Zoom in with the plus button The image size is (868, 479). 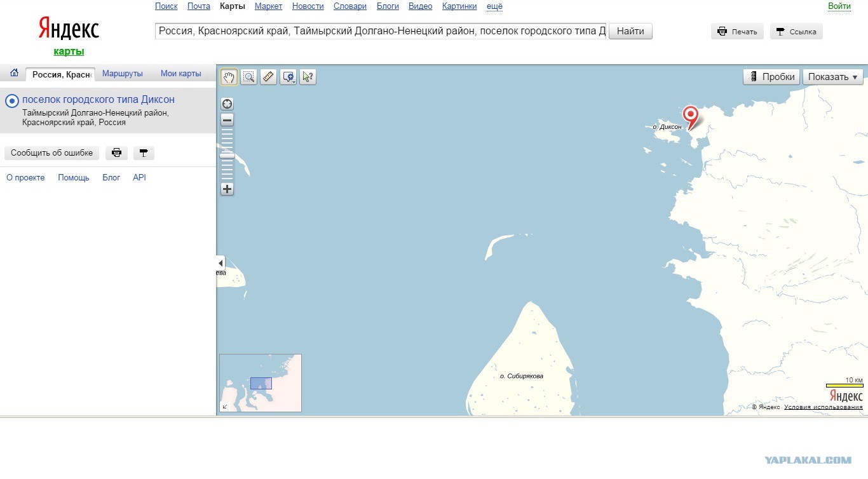coord(227,189)
